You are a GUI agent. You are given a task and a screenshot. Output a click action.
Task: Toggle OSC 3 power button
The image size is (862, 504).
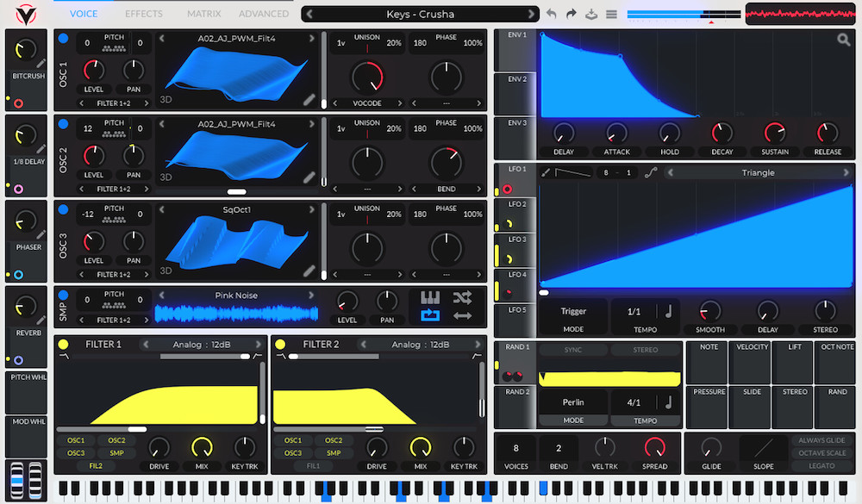point(63,209)
